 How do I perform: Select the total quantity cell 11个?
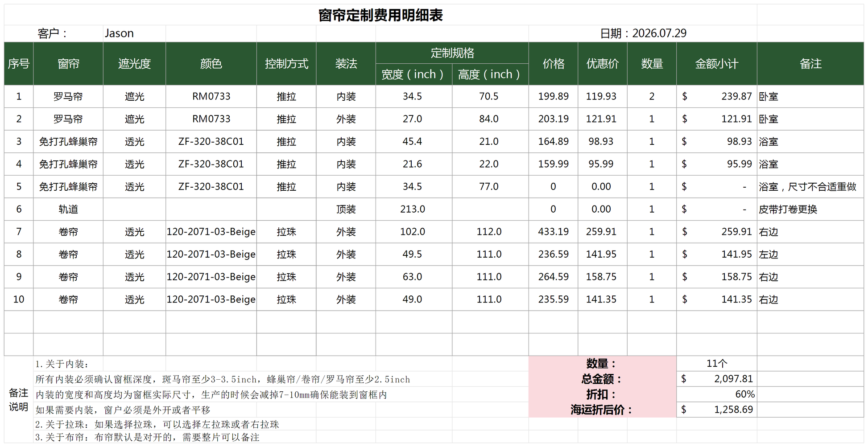(717, 364)
